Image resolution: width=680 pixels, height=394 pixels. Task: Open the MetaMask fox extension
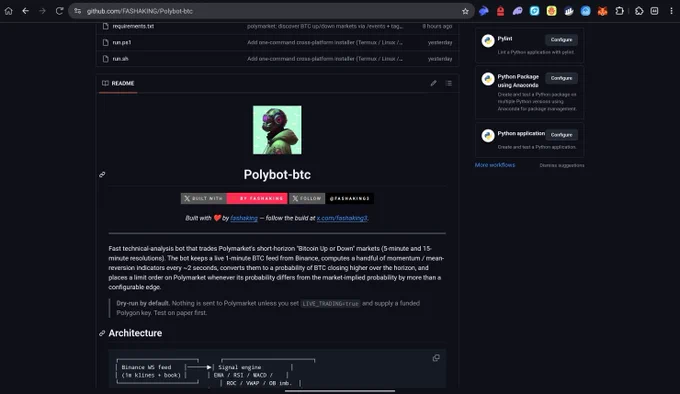point(602,11)
